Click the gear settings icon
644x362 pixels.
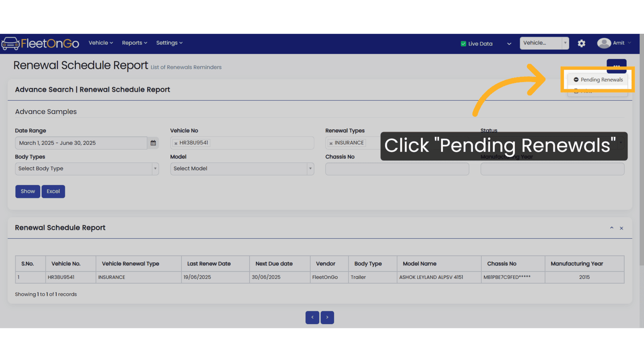(x=581, y=43)
